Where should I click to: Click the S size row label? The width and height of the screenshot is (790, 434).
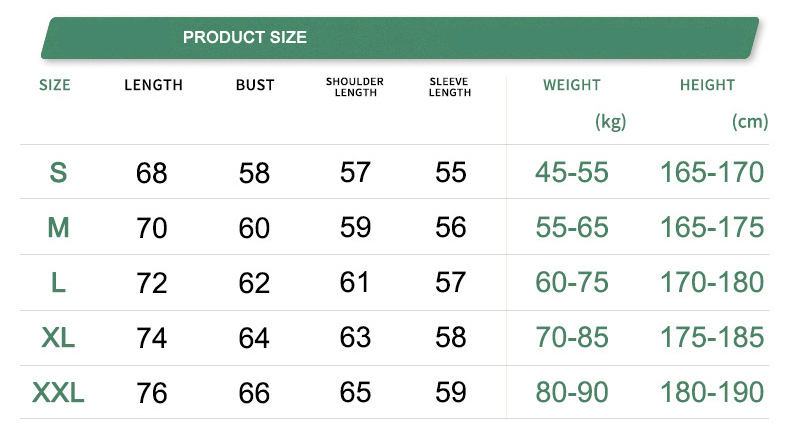coord(58,173)
